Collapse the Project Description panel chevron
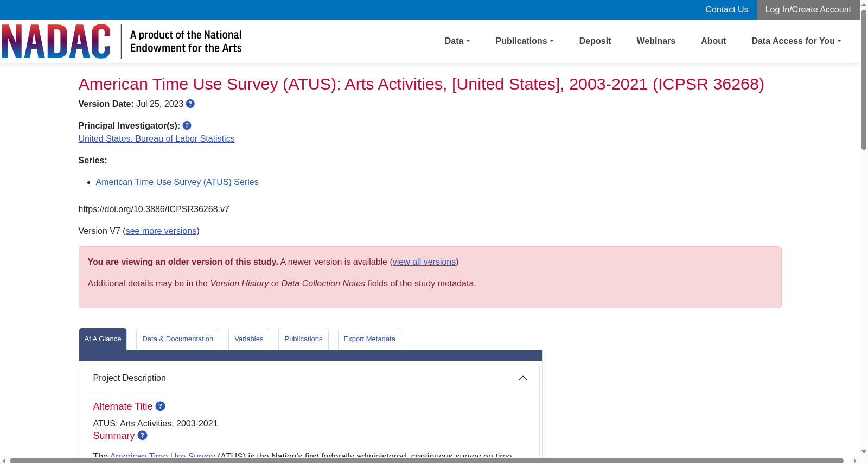 click(523, 378)
